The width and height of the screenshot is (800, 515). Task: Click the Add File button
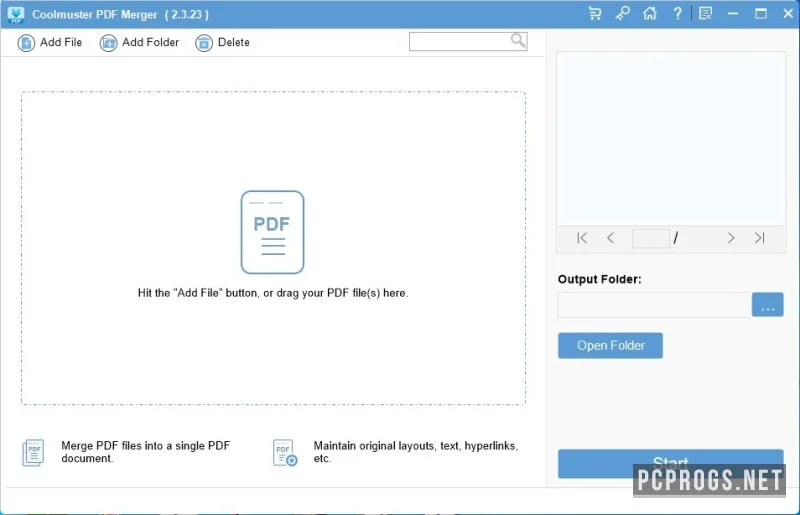49,42
